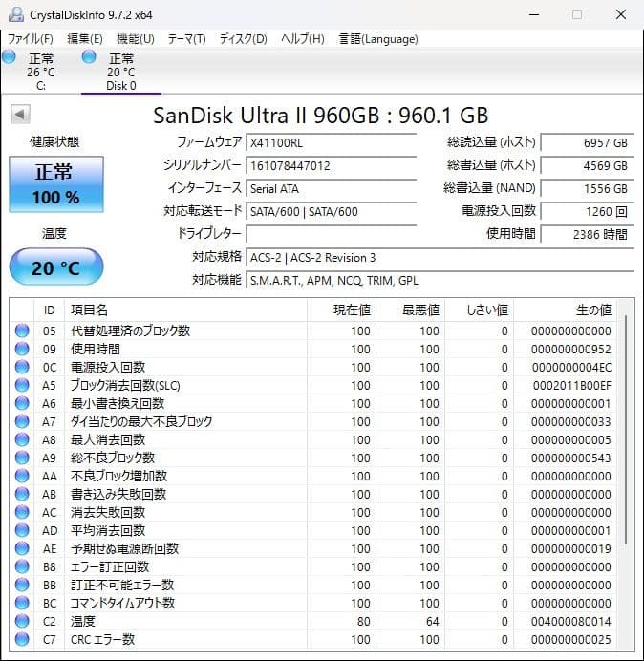Select the 総不良ブロック数 row
The image size is (644, 661).
[313, 458]
